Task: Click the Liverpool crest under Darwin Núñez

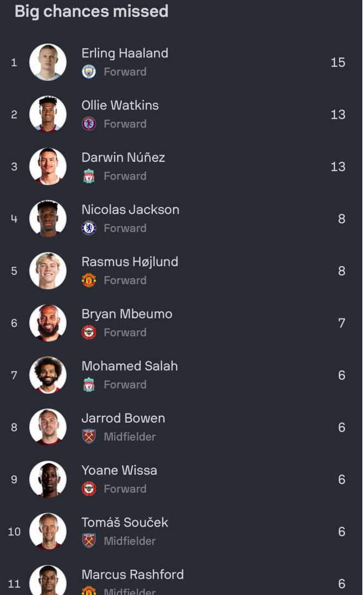Action: (x=89, y=176)
